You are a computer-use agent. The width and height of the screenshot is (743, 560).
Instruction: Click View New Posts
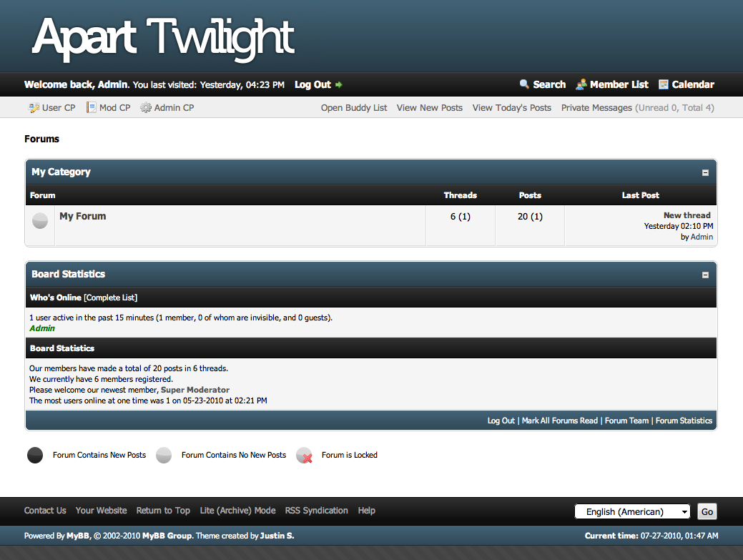tap(429, 107)
